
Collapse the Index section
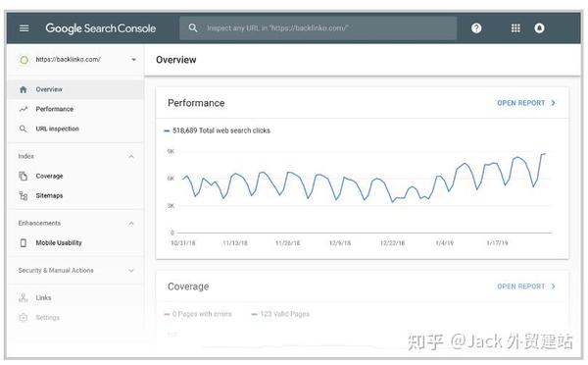131,156
